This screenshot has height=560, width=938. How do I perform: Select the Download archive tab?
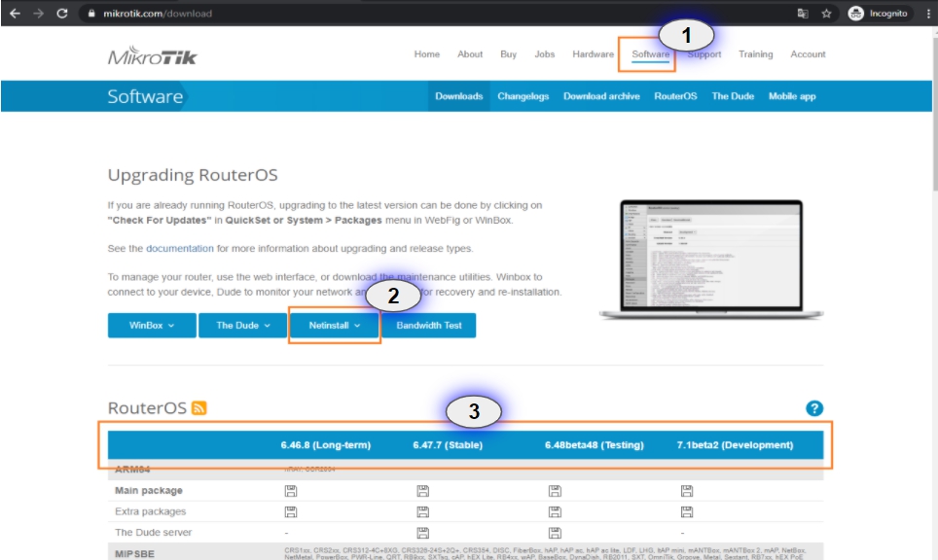pyautogui.click(x=601, y=96)
